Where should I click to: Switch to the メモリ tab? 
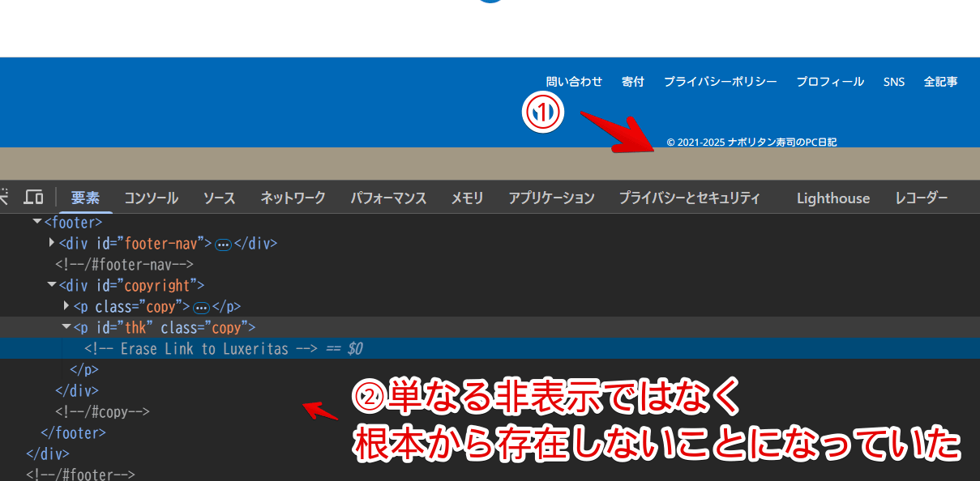[x=467, y=198]
